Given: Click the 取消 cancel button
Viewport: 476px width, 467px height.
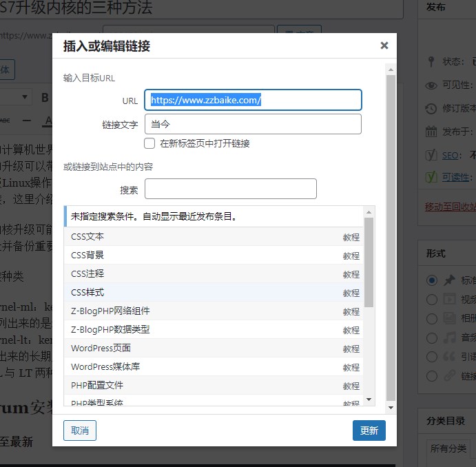Looking at the screenshot, I should (x=80, y=430).
